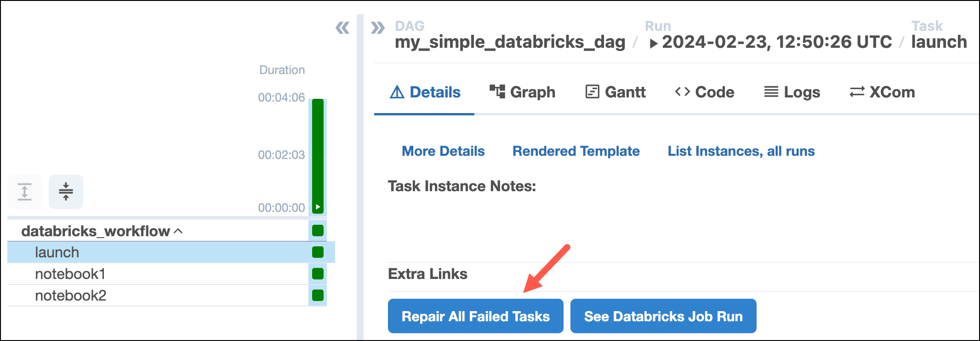Open the Gantt chart icon
Screen dimensions: 980x341
tap(593, 91)
